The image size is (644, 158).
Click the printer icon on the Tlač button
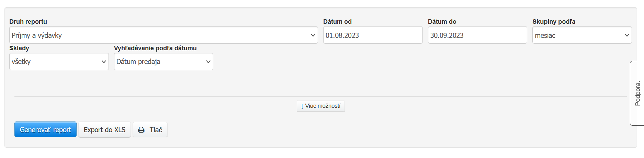141,130
